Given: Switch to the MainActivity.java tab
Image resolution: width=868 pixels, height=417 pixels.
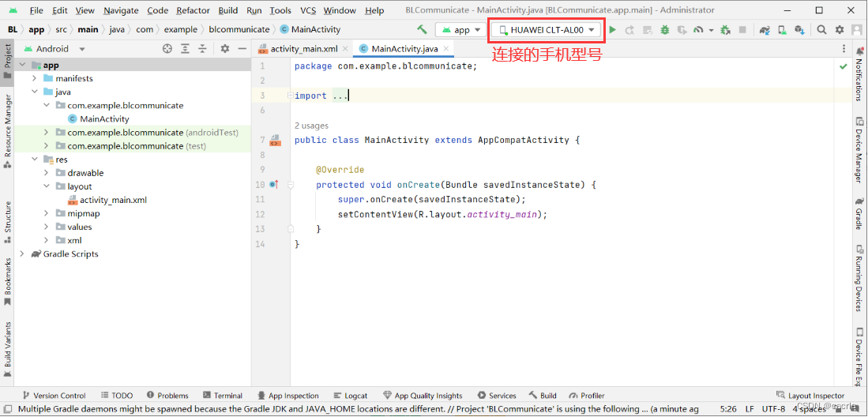Looking at the screenshot, I should coord(406,49).
